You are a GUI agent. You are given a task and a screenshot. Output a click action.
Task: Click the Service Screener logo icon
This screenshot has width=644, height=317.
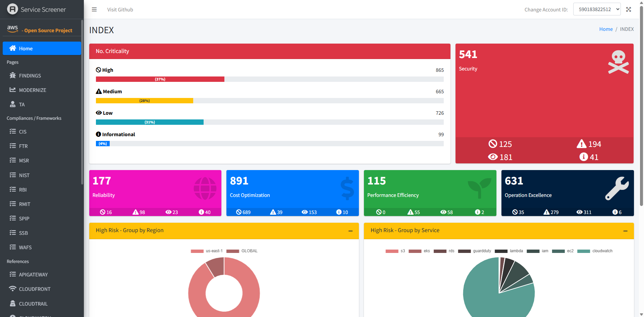click(x=12, y=9)
